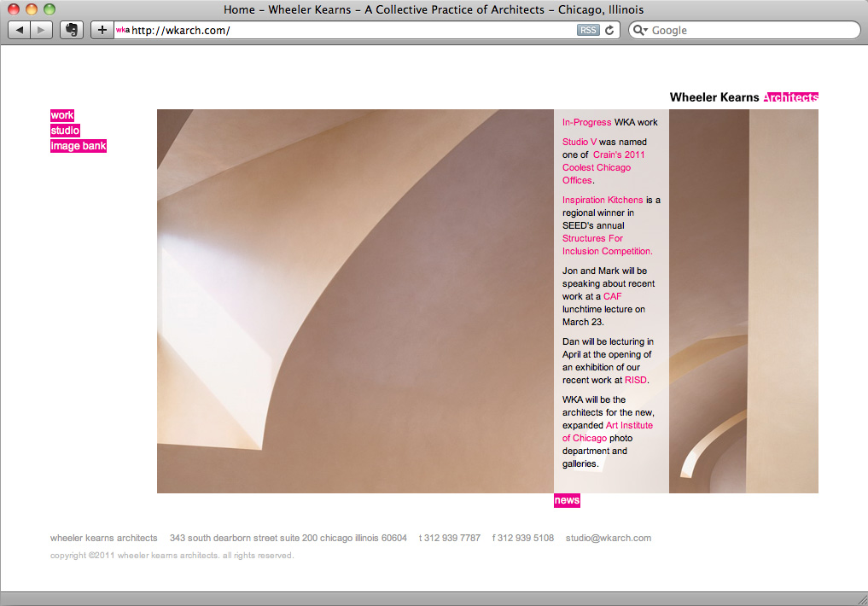Click the plus Add Bookmark button

pos(102,30)
